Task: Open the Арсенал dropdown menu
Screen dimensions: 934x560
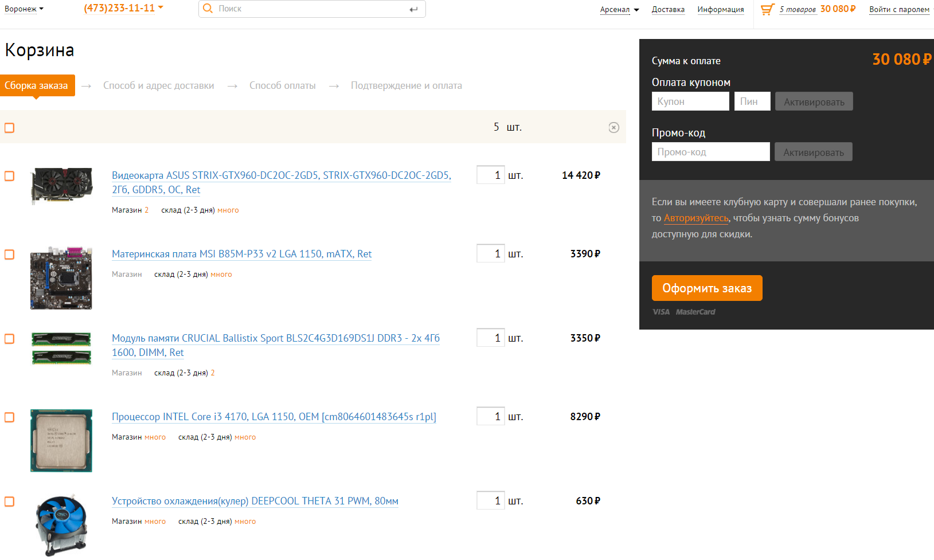Action: [619, 10]
